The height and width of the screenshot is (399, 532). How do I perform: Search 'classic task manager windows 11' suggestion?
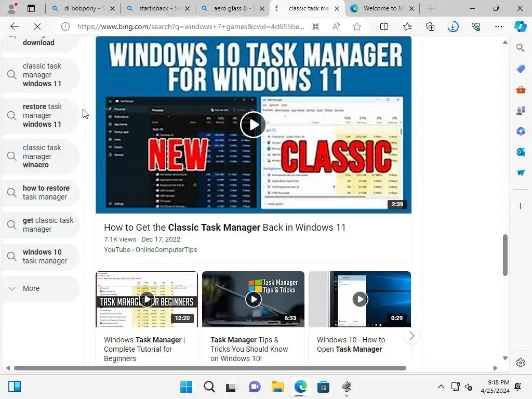click(41, 75)
